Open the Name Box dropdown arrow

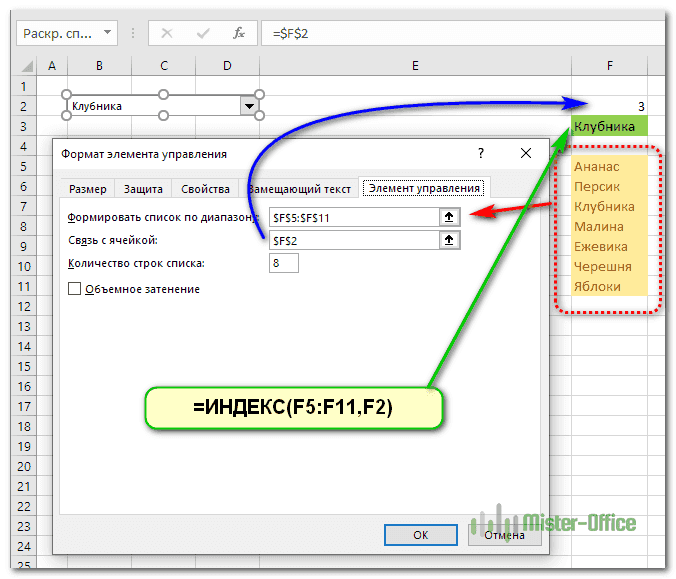pyautogui.click(x=107, y=33)
